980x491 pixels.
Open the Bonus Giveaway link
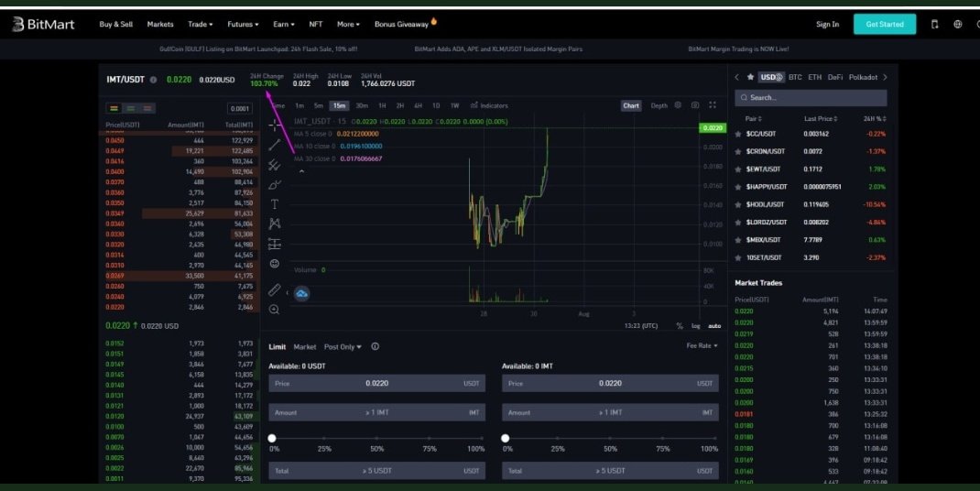click(405, 24)
